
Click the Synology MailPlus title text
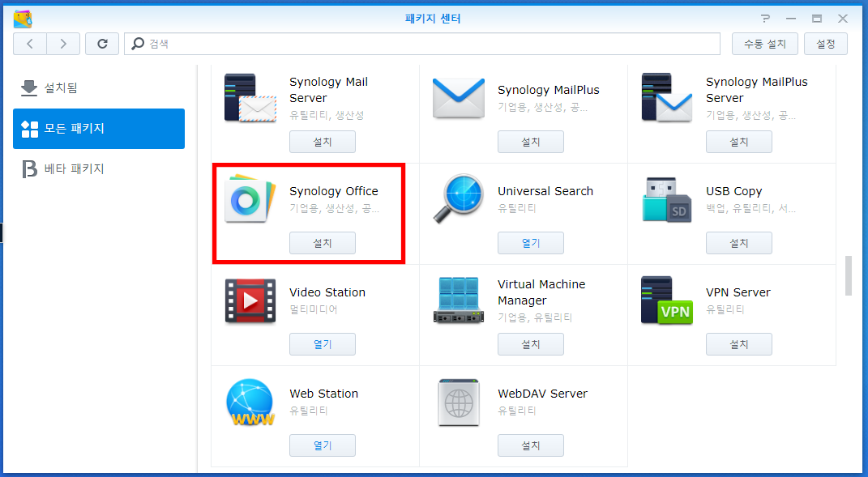(549, 90)
